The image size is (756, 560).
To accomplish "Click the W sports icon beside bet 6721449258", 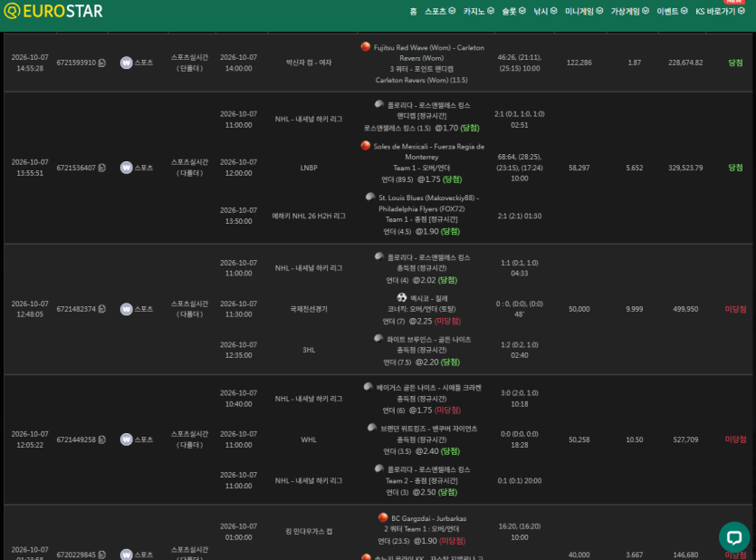I will coord(127,439).
